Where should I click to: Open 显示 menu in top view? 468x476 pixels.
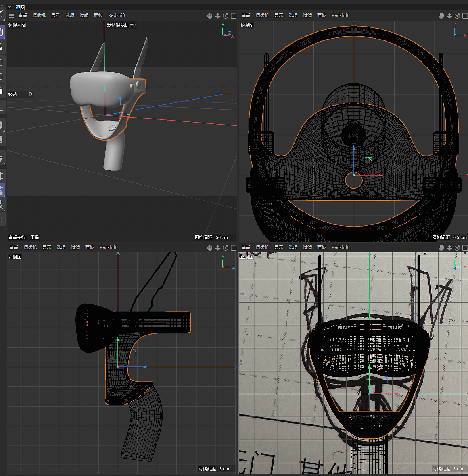[x=279, y=15]
